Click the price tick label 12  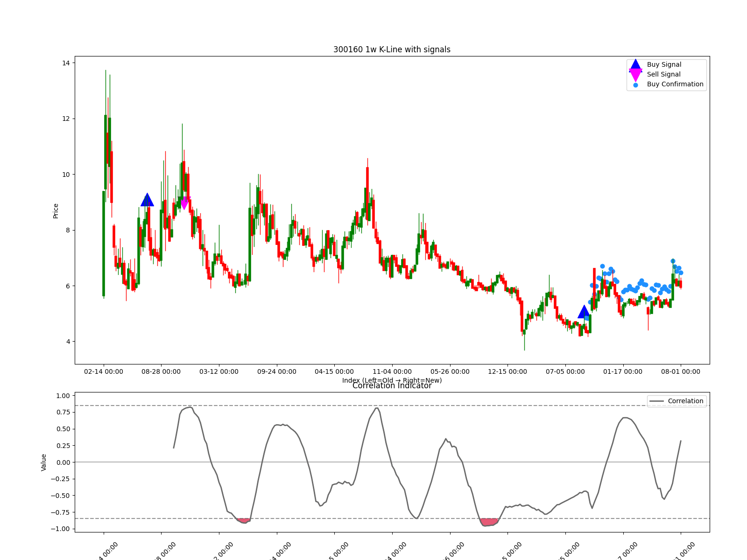[66, 119]
